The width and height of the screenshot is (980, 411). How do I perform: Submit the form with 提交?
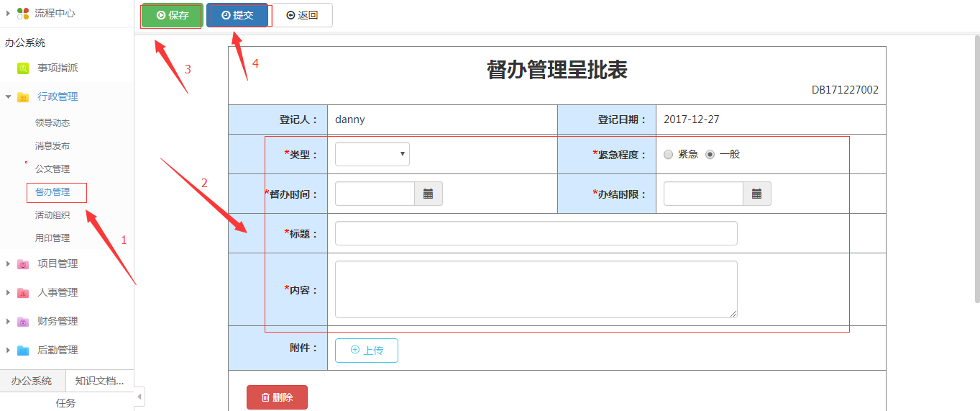coord(237,15)
